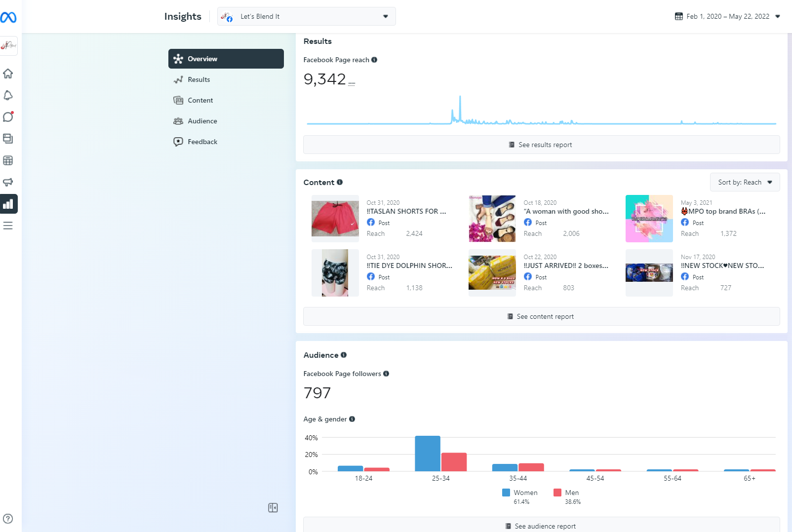
Task: Click the Oct 22, 2020 post date
Action: click(x=540, y=257)
